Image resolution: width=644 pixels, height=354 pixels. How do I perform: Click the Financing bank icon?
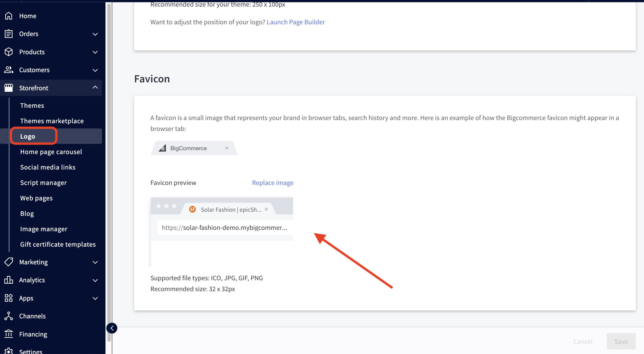point(9,334)
